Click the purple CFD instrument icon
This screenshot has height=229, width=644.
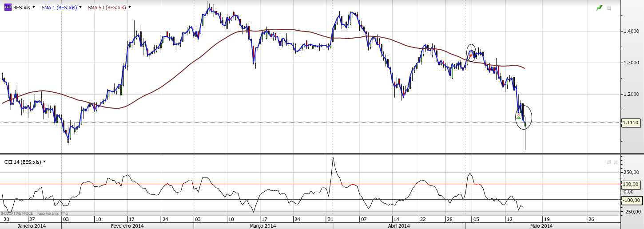tap(8, 8)
